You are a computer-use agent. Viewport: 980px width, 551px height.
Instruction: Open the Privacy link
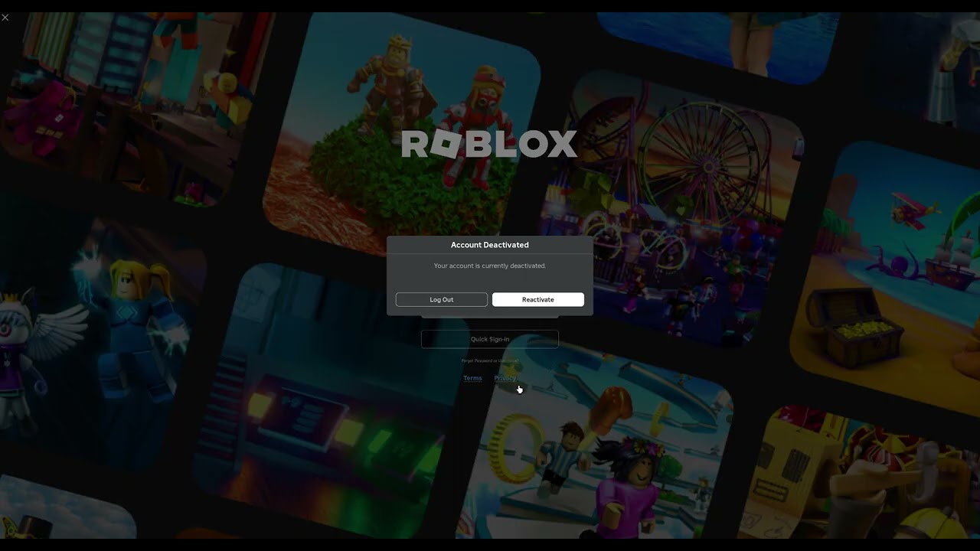(505, 377)
